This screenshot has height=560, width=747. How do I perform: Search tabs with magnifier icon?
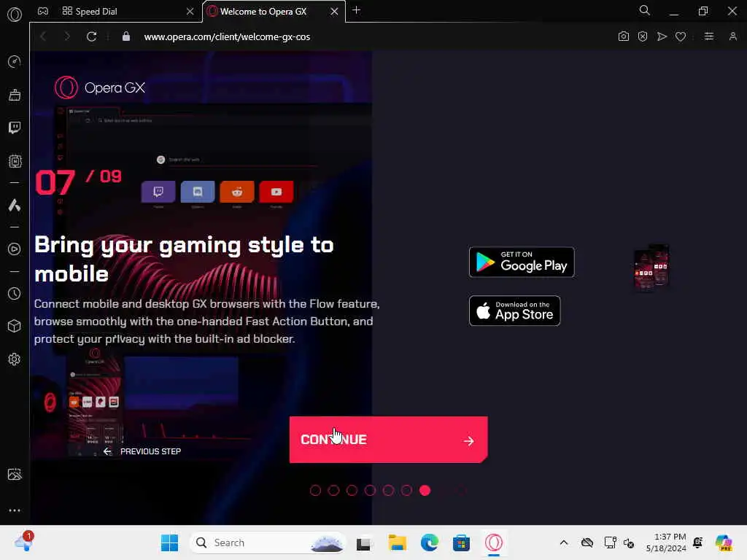click(645, 10)
